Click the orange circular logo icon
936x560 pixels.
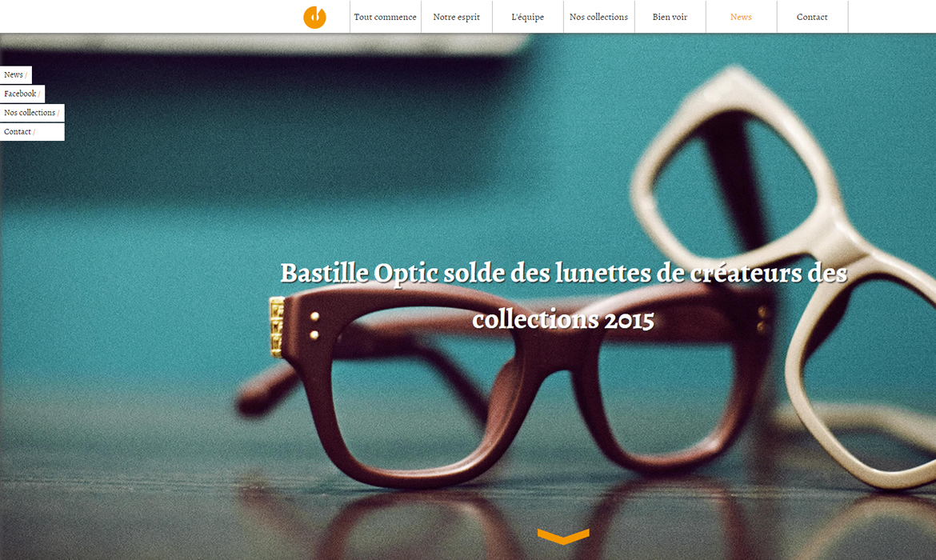coord(314,18)
